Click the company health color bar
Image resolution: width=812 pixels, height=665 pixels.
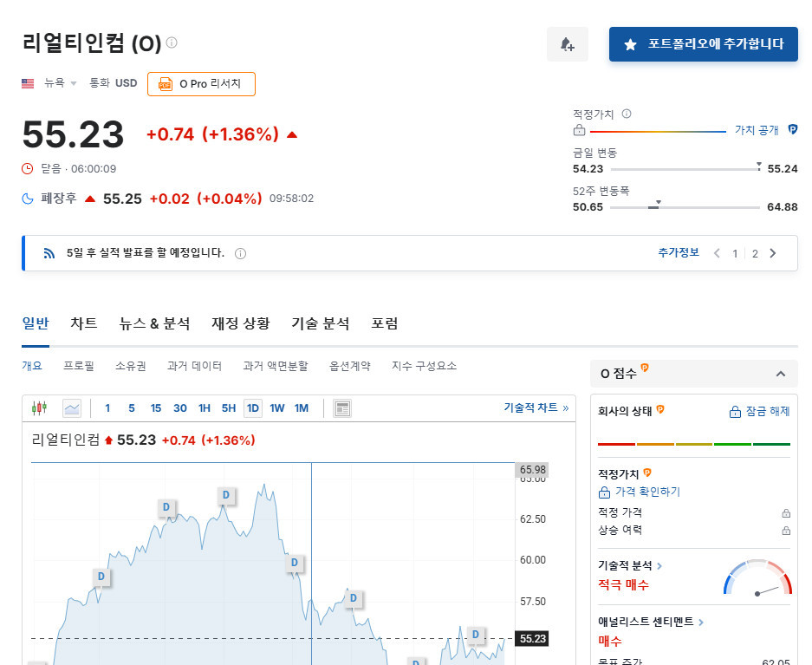tap(694, 444)
